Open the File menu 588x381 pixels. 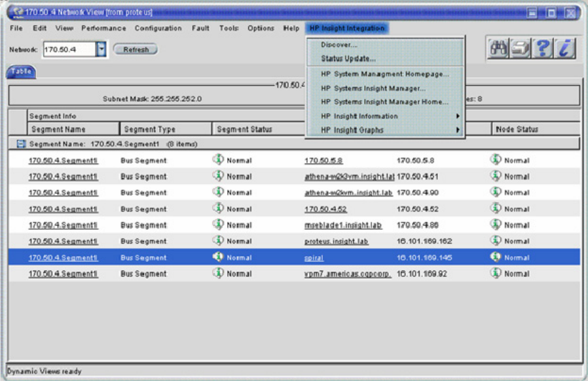coord(16,28)
